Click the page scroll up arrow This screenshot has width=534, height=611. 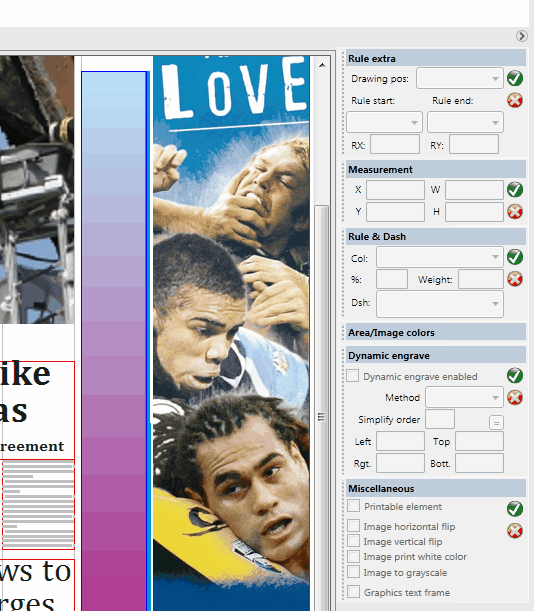[x=322, y=65]
